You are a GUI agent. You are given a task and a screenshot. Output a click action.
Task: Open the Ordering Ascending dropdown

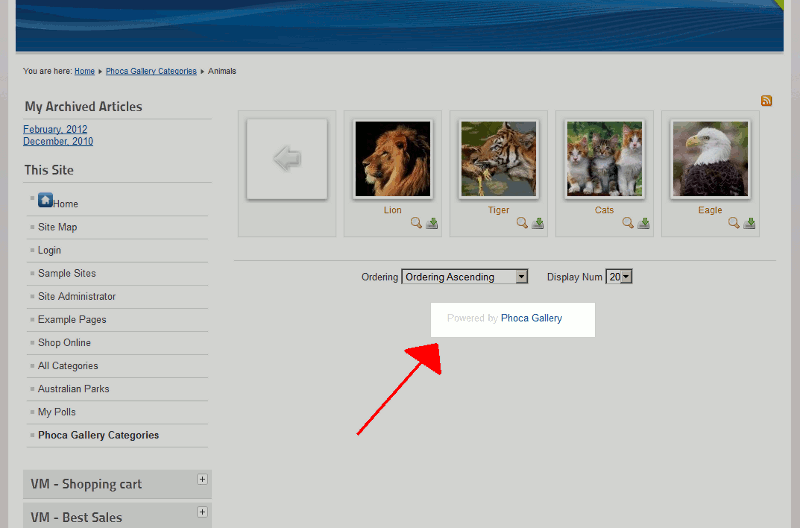click(x=464, y=276)
